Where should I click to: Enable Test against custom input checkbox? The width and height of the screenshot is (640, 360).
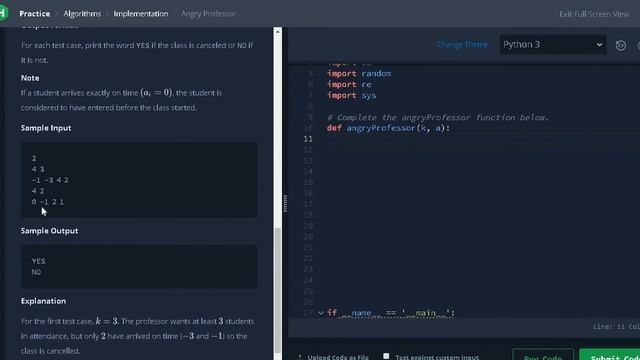coord(386,356)
